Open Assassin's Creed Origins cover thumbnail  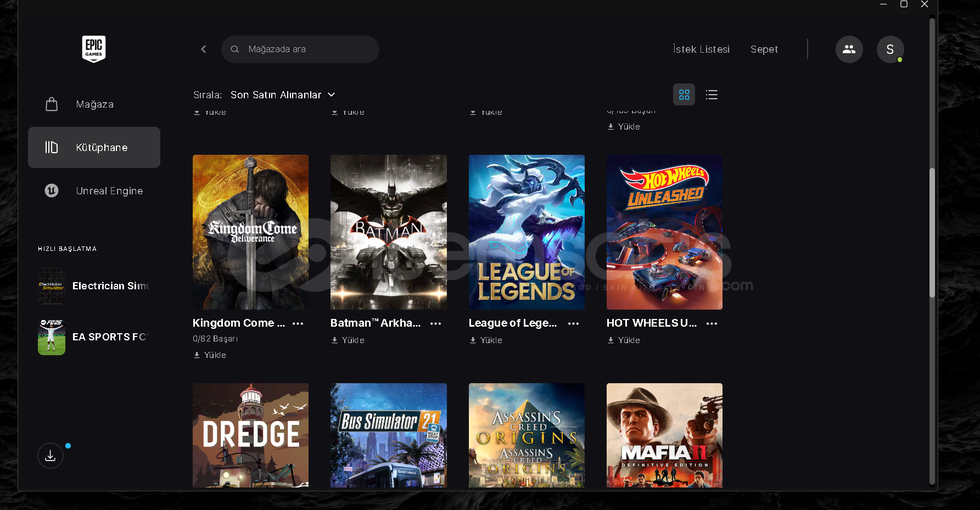527,435
